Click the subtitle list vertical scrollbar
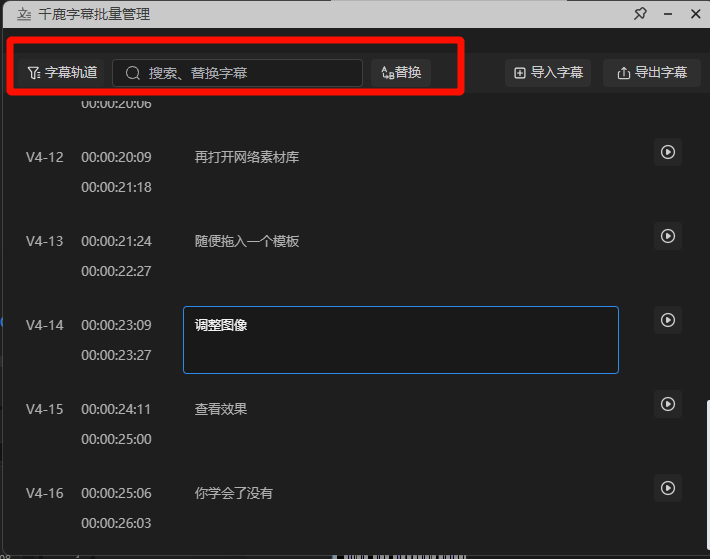710x559 pixels. tap(708, 475)
